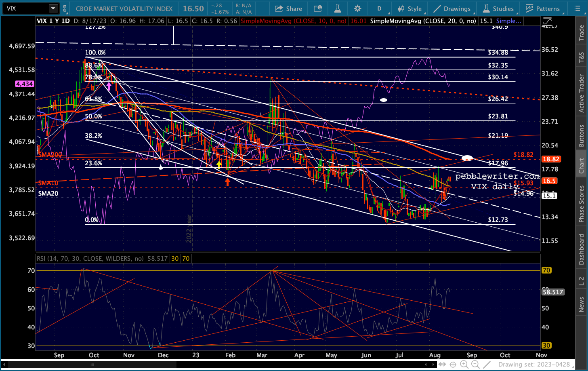Image resolution: width=588 pixels, height=371 pixels.
Task: Open the D timeframe dropdown
Action: click(x=379, y=8)
